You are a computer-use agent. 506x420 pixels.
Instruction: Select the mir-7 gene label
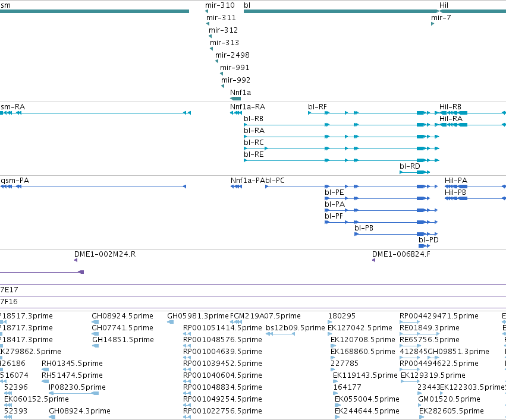tap(441, 18)
